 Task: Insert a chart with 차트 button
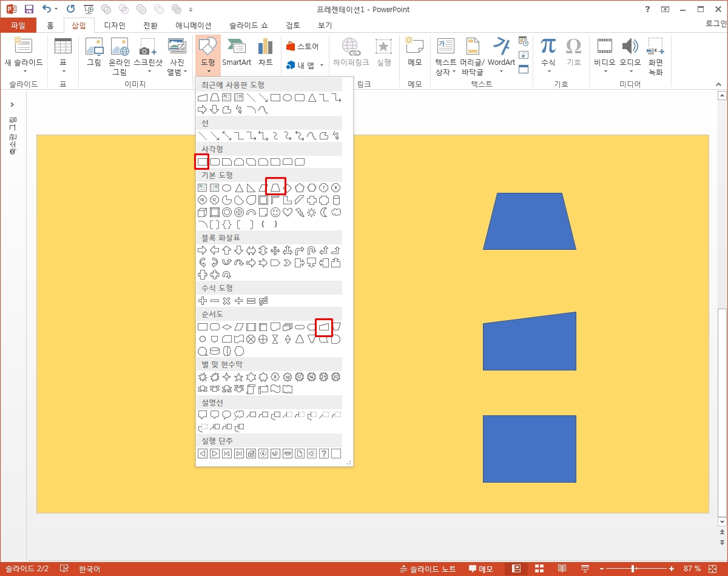tap(265, 52)
